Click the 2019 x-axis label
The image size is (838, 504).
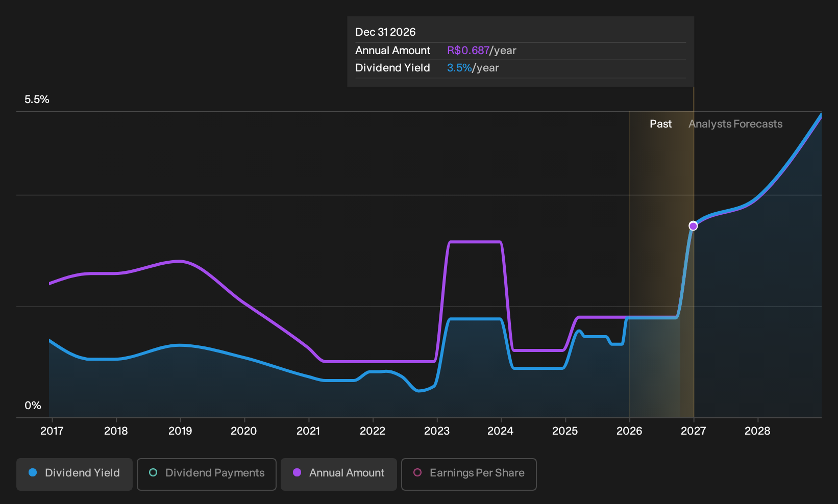click(180, 431)
